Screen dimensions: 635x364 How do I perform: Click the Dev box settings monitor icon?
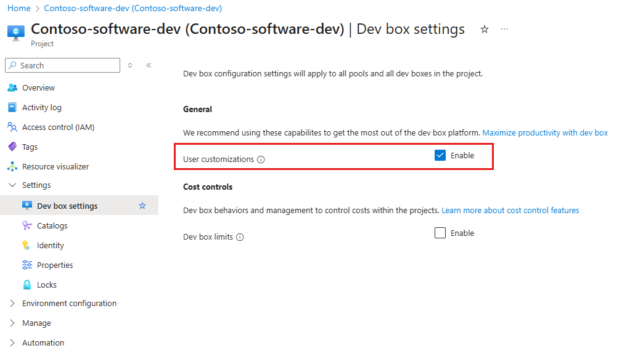(x=27, y=206)
